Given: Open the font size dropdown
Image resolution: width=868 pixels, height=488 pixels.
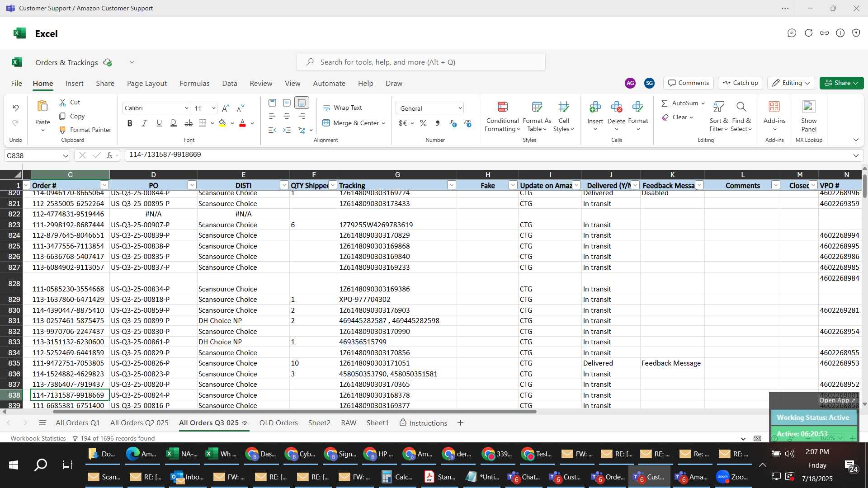Looking at the screenshot, I should [213, 108].
